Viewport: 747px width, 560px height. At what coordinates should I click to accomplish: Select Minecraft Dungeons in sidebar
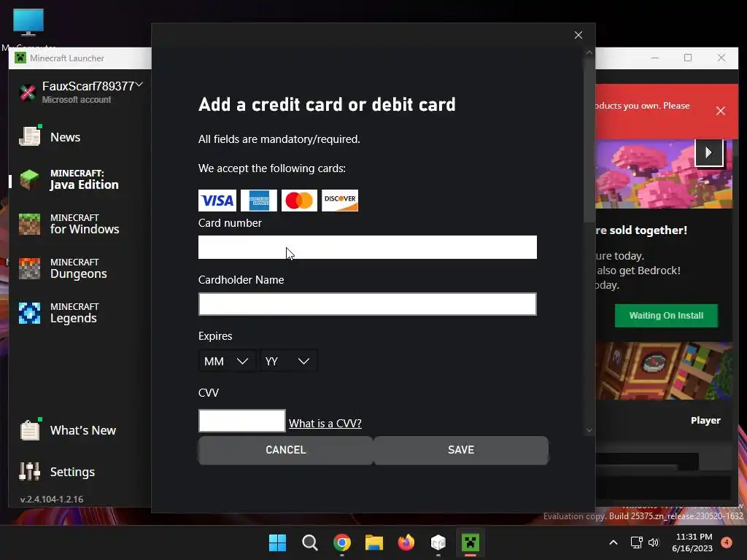79,268
